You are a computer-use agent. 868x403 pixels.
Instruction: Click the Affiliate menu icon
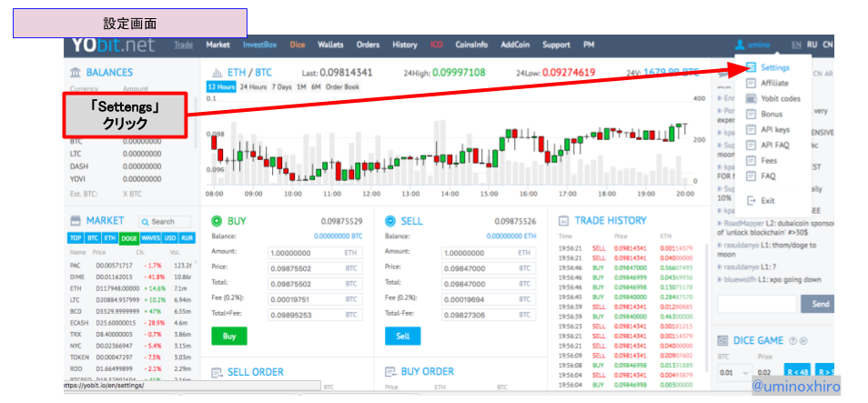point(751,83)
